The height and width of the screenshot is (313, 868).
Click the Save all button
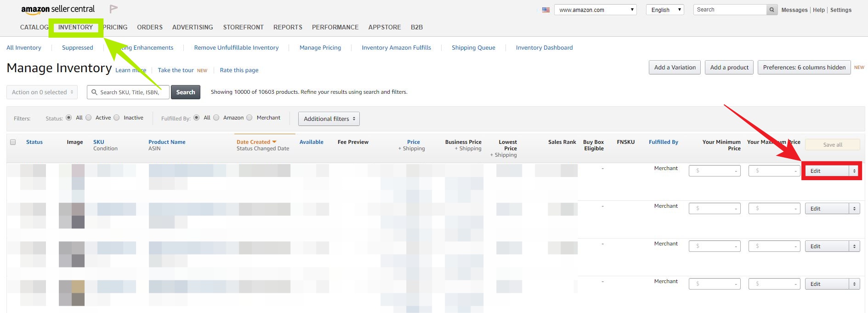[833, 144]
